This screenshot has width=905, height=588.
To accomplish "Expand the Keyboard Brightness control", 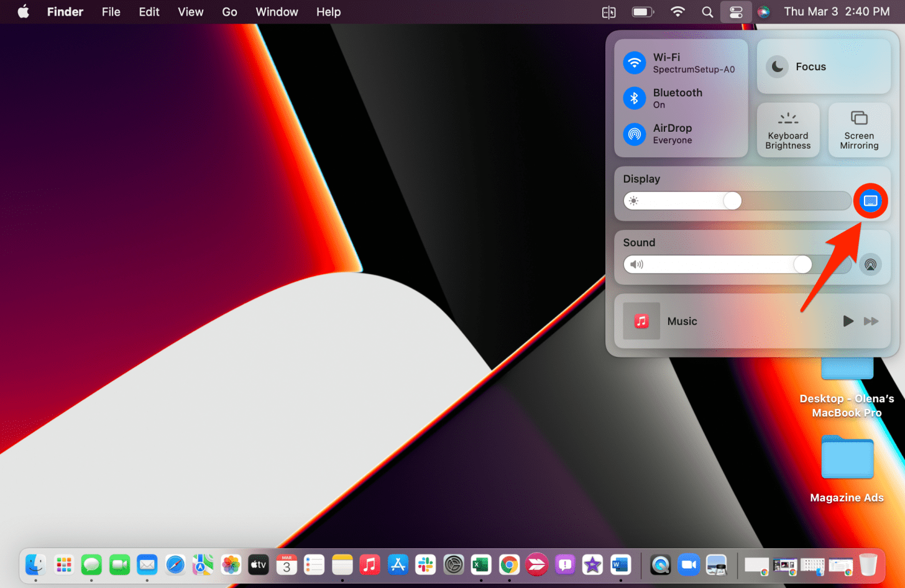I will [788, 130].
